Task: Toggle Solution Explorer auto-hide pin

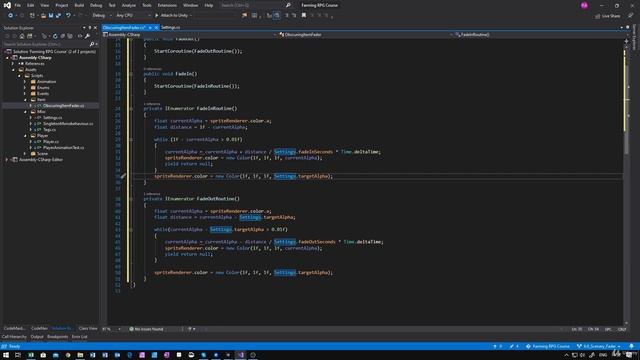Action: click(x=90, y=28)
